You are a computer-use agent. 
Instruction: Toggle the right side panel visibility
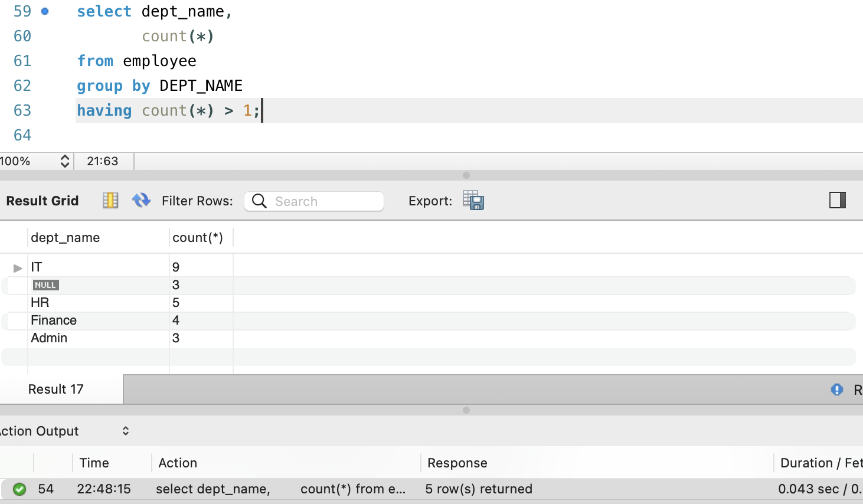click(838, 201)
